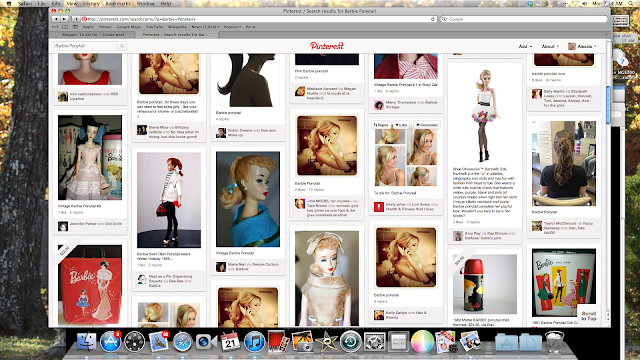Click the Pin It bookmarklet

(x=250, y=27)
